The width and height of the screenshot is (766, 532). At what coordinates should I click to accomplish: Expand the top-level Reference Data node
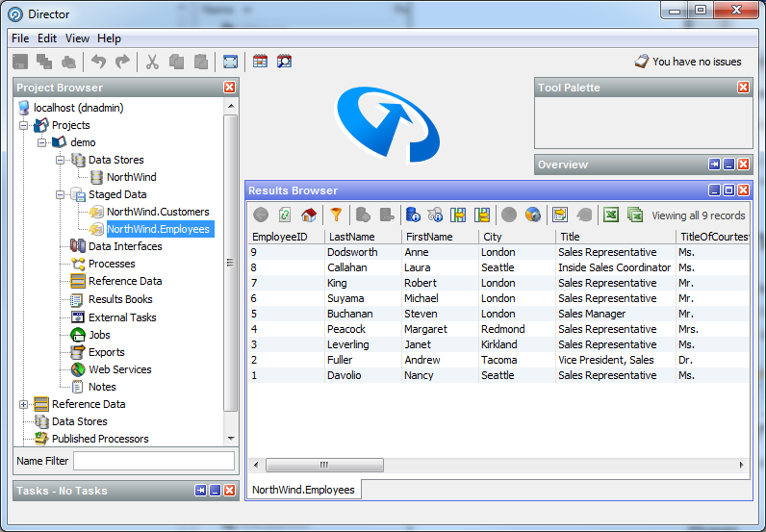click(x=23, y=404)
